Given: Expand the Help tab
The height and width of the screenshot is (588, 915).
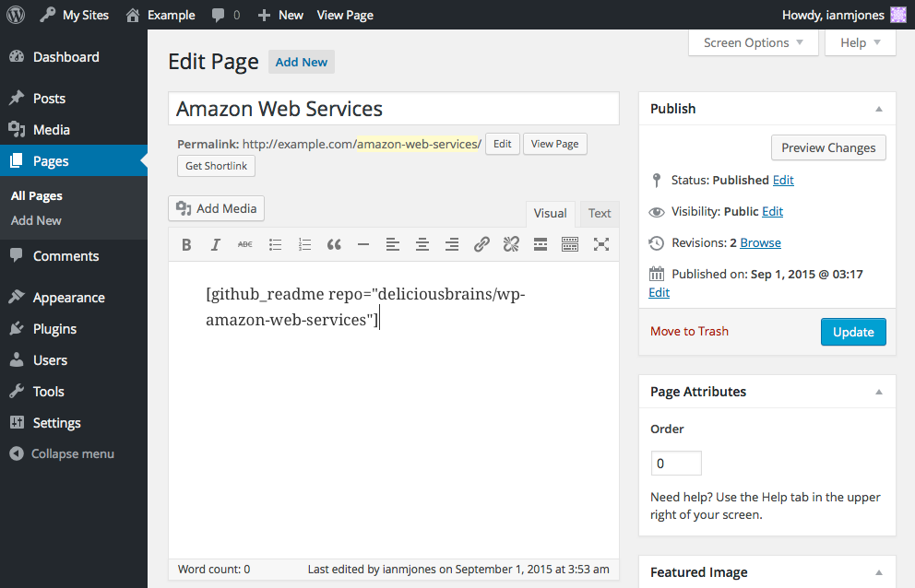Looking at the screenshot, I should coord(861,42).
